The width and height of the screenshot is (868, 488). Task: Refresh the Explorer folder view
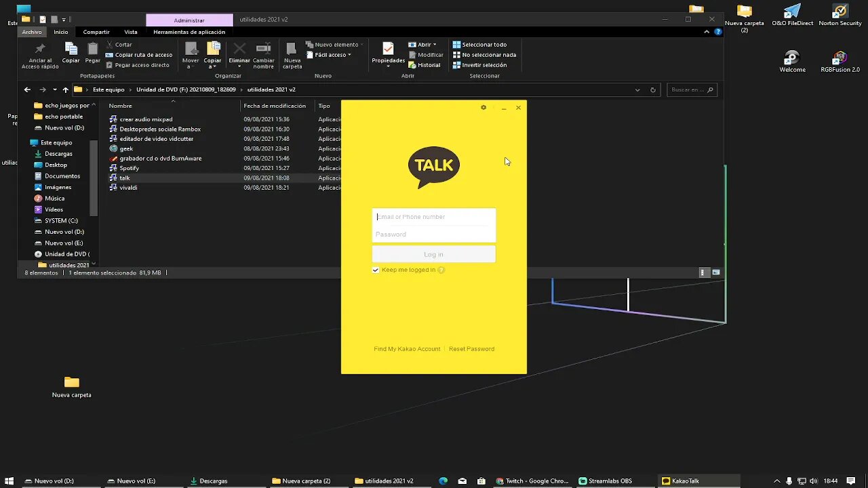coord(653,89)
